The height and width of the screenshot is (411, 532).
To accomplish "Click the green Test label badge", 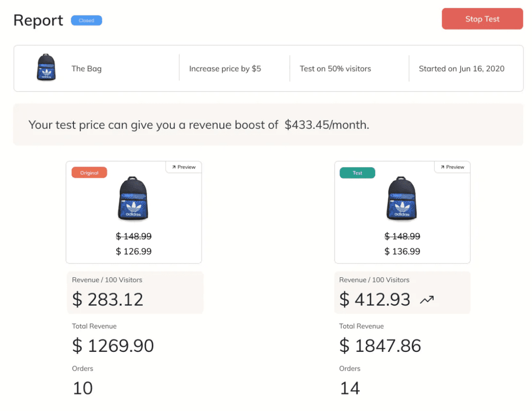I will tap(358, 172).
